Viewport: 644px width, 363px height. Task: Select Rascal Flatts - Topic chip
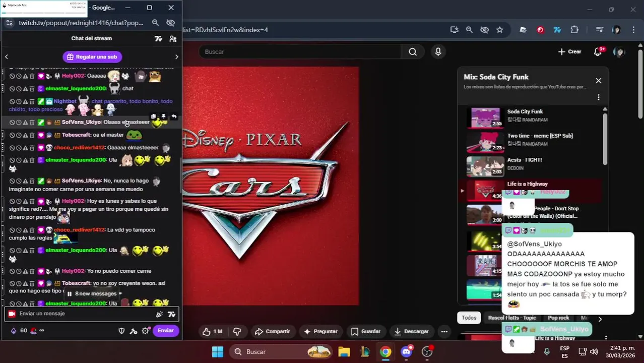pyautogui.click(x=512, y=318)
